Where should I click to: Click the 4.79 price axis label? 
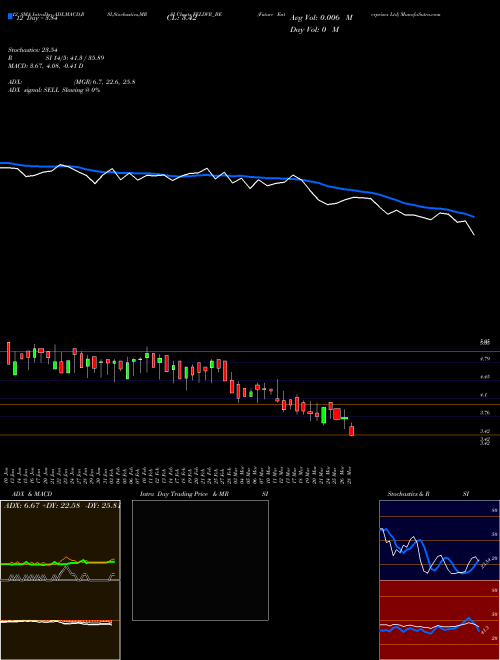click(485, 359)
